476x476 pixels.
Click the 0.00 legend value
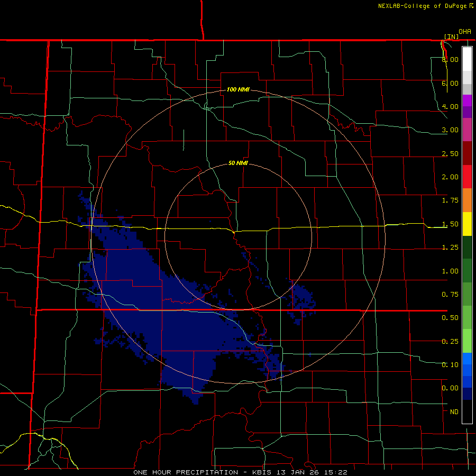(450, 388)
